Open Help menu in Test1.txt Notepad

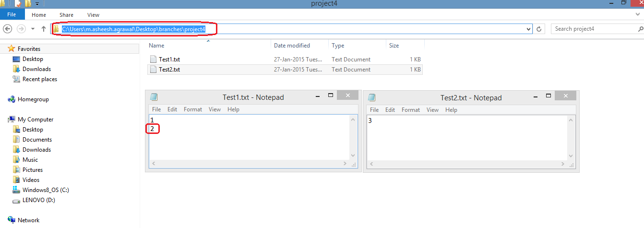(x=233, y=109)
